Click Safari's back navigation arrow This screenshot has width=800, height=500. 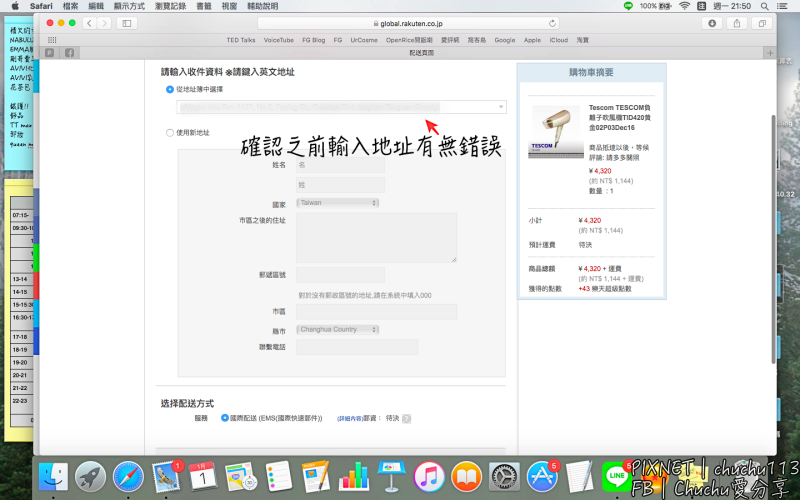pyautogui.click(x=90, y=22)
